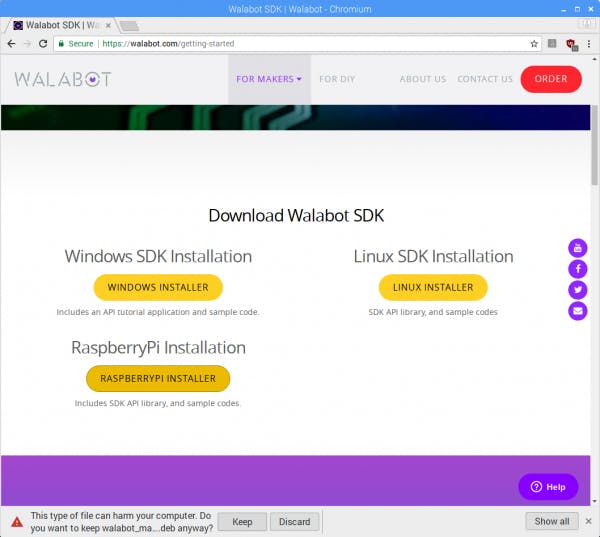Click the gray extension icon beside the star
Image resolution: width=600 pixels, height=537 pixels.
click(x=552, y=44)
